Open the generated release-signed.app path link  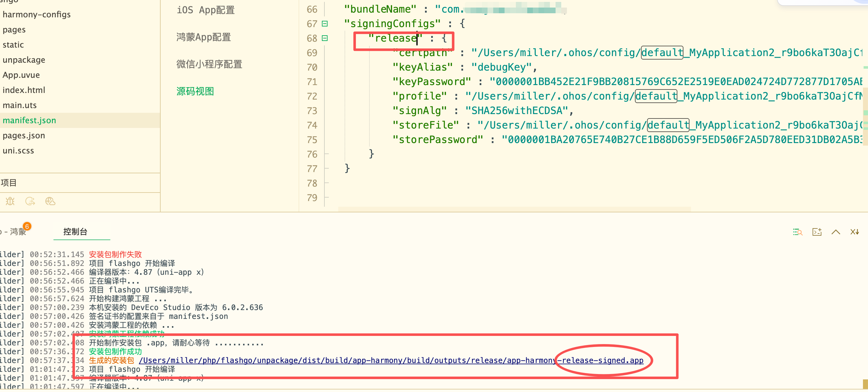pos(391,360)
